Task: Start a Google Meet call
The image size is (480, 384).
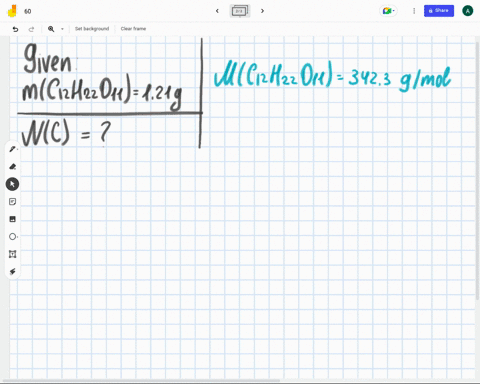Action: [x=388, y=11]
